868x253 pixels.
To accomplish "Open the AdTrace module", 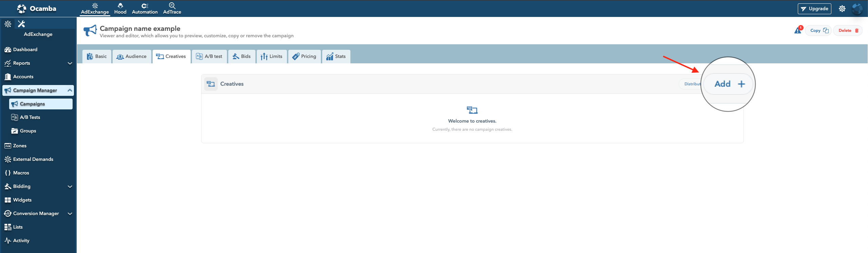I will 172,8.
